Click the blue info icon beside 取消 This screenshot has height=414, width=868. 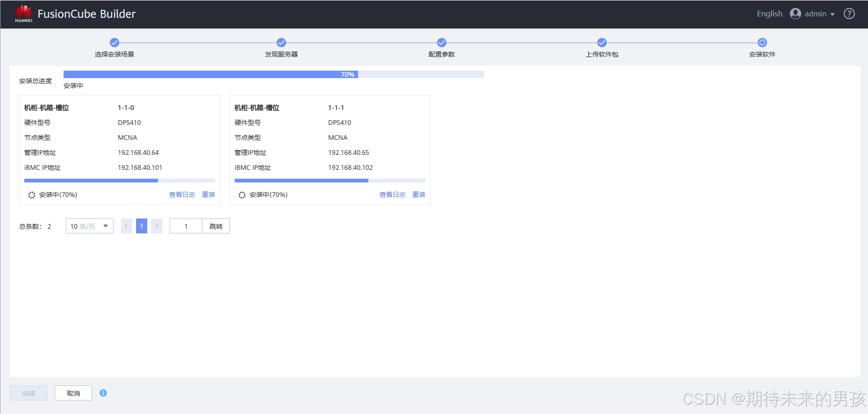coord(103,393)
